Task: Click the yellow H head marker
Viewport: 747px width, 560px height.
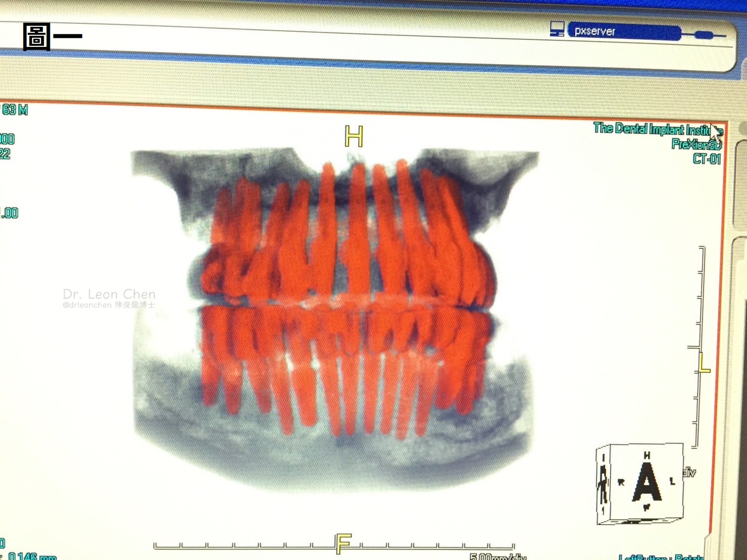Action: pyautogui.click(x=354, y=136)
